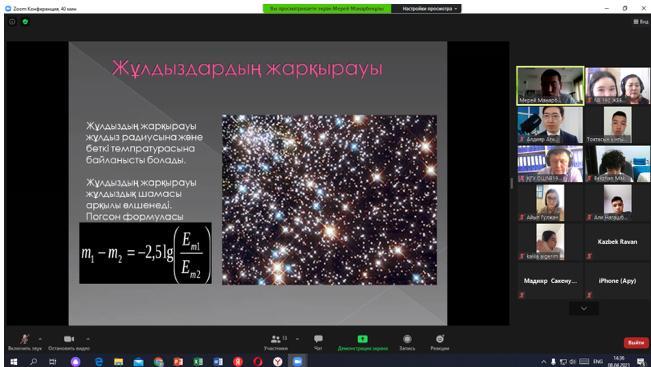The width and height of the screenshot is (651, 367).
Task: Open Yandex Browser from the taskbar
Action: tap(278, 362)
